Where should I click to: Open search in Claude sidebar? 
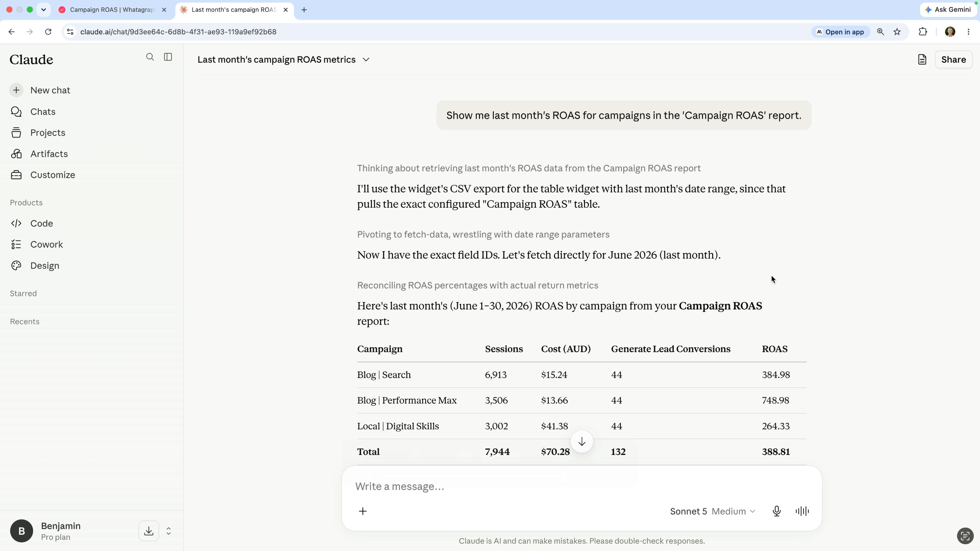[x=150, y=57]
